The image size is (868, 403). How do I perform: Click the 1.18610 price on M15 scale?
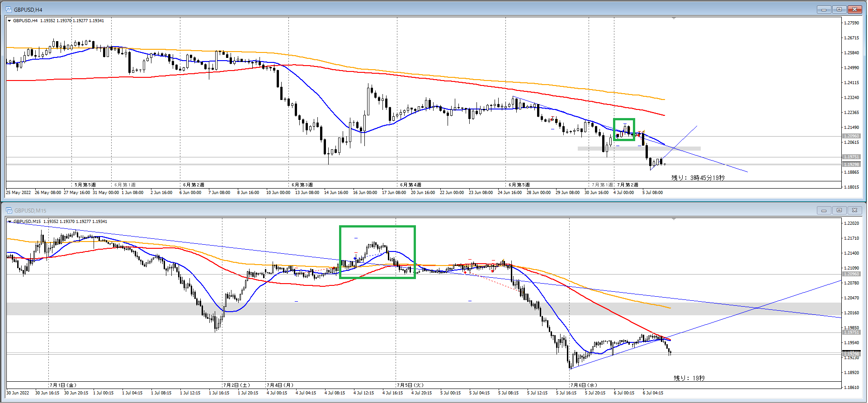[852, 388]
